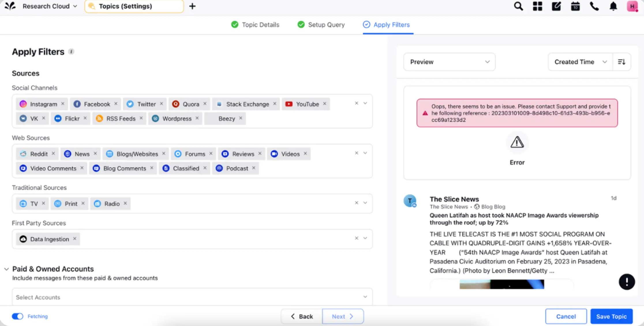
Task: Open the Research Cloud workspace dropdown
Action: pos(50,6)
